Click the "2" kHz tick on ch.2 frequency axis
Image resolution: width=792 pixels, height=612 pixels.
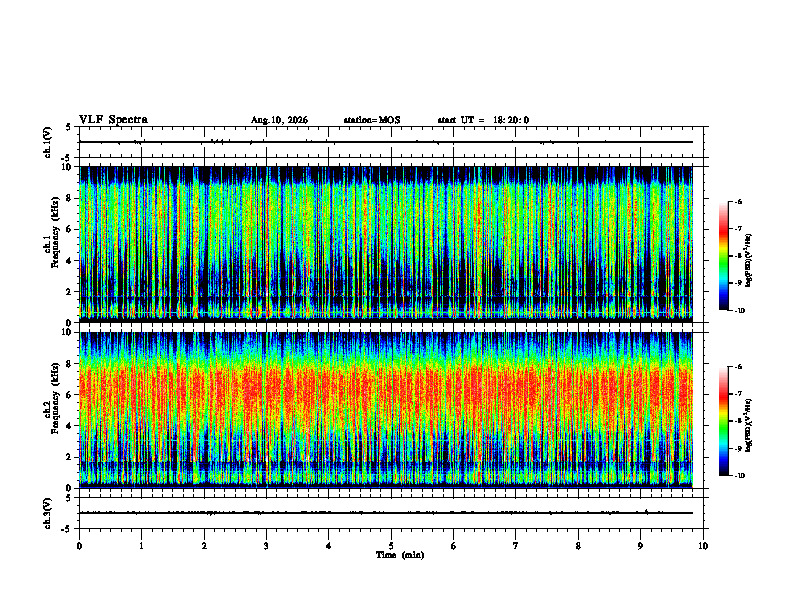(x=70, y=456)
